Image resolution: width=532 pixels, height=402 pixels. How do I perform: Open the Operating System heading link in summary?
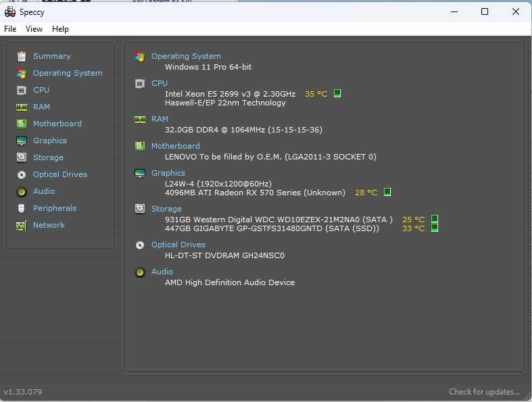click(186, 56)
